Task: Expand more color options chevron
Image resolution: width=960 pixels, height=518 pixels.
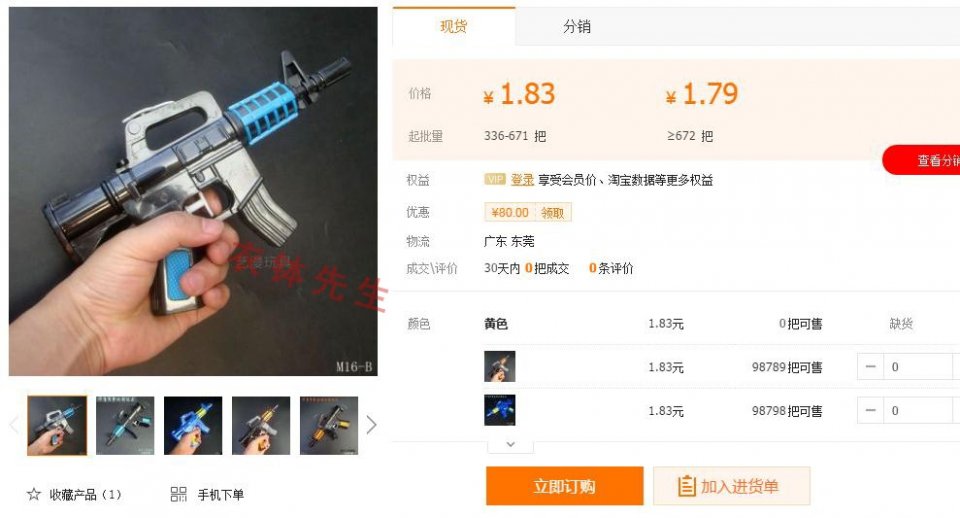Action: pos(511,445)
